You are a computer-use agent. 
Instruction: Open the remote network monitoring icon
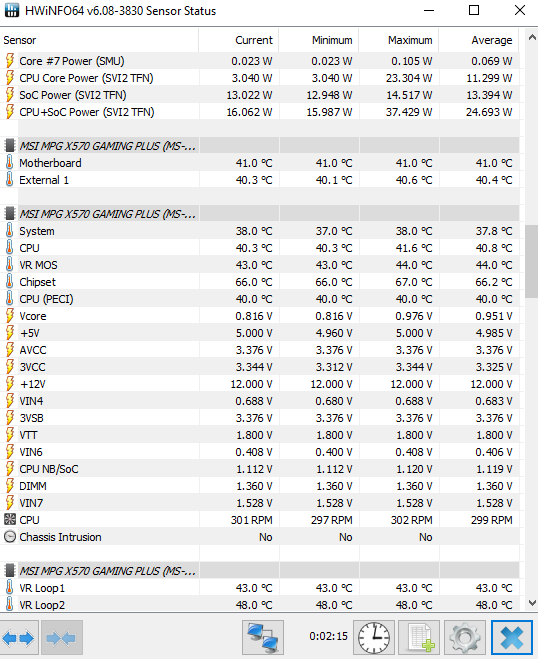pyautogui.click(x=263, y=638)
